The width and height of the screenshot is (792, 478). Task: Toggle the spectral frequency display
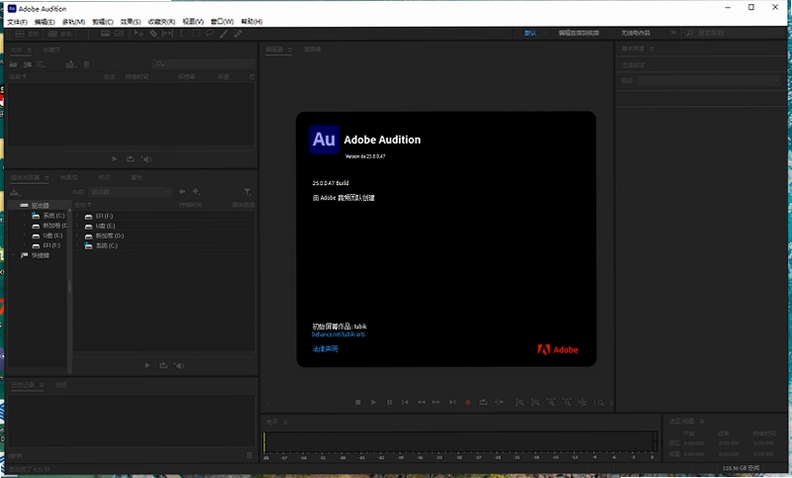(106, 34)
